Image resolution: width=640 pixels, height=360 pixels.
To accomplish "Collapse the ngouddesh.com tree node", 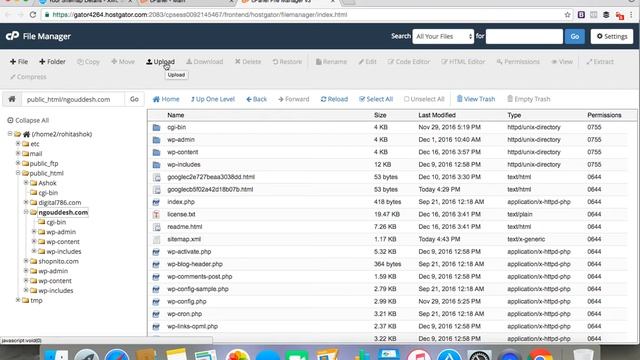I will (x=26, y=212).
